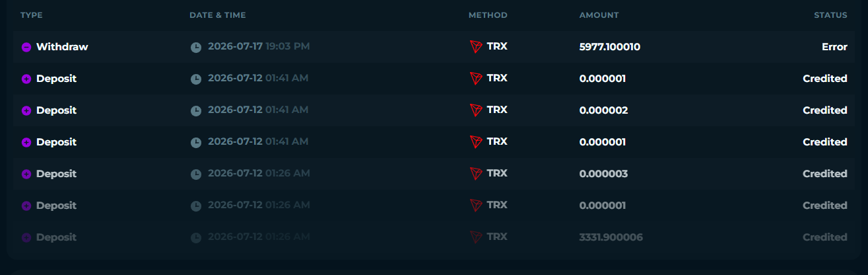Click the plus icon of the 3331.900006 deposit
Screen dimensions: 868x275
[x=26, y=238]
